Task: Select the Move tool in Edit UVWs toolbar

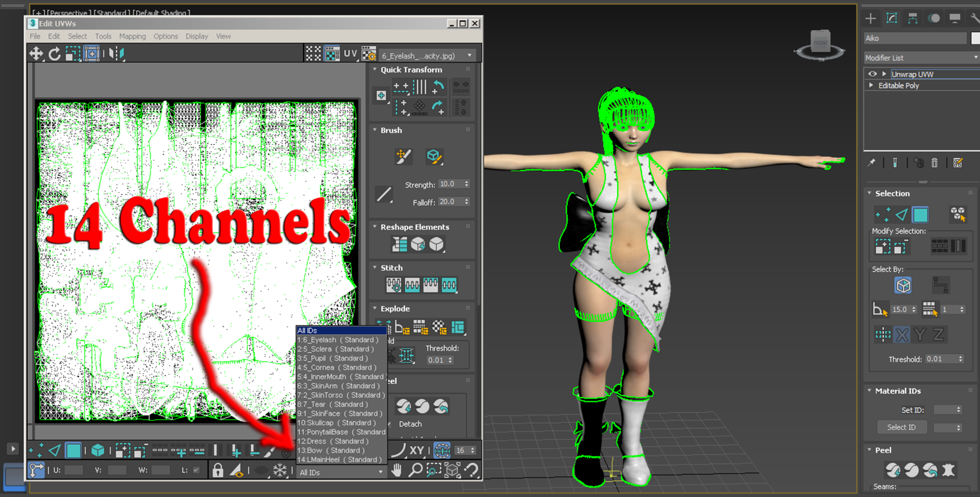Action: tap(36, 53)
